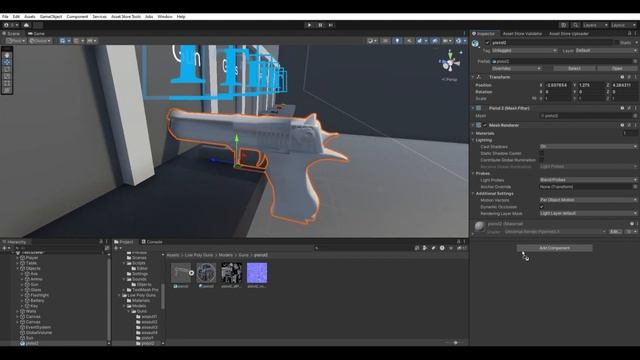Switch to the Game tab
Image resolution: width=640 pixels, height=360 pixels.
coord(37,33)
